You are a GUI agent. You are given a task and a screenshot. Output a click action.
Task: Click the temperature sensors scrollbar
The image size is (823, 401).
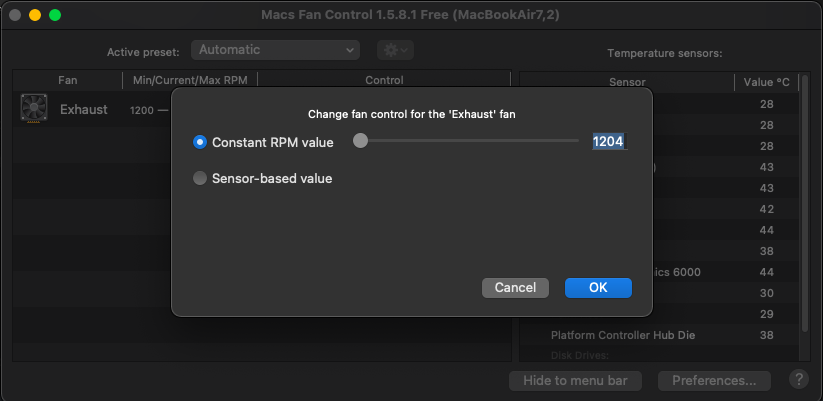tap(804, 200)
